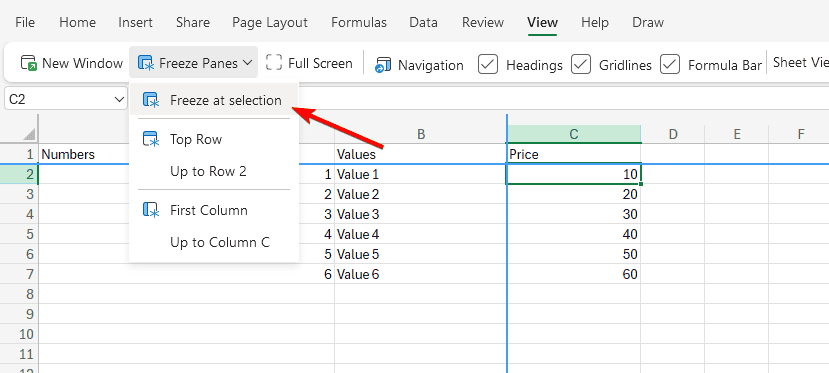Click the Freeze Panes snowflake icon
Viewport: 829px width, 373px height.
pos(146,63)
